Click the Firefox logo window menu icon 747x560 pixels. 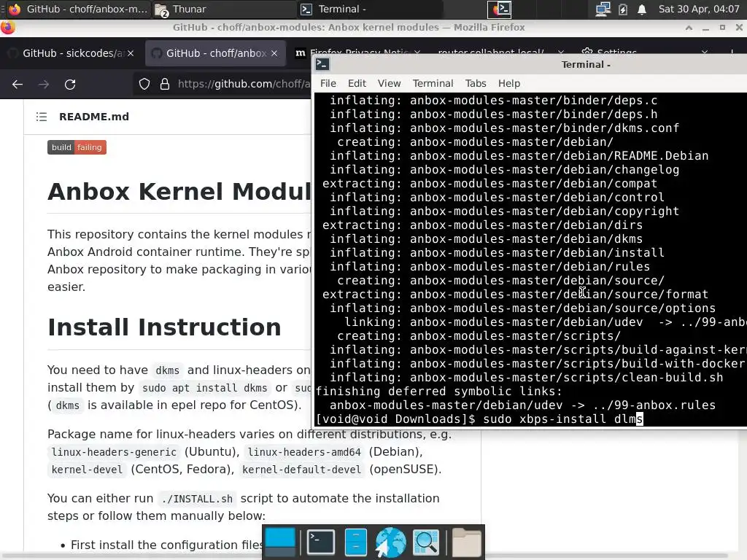[x=7, y=28]
